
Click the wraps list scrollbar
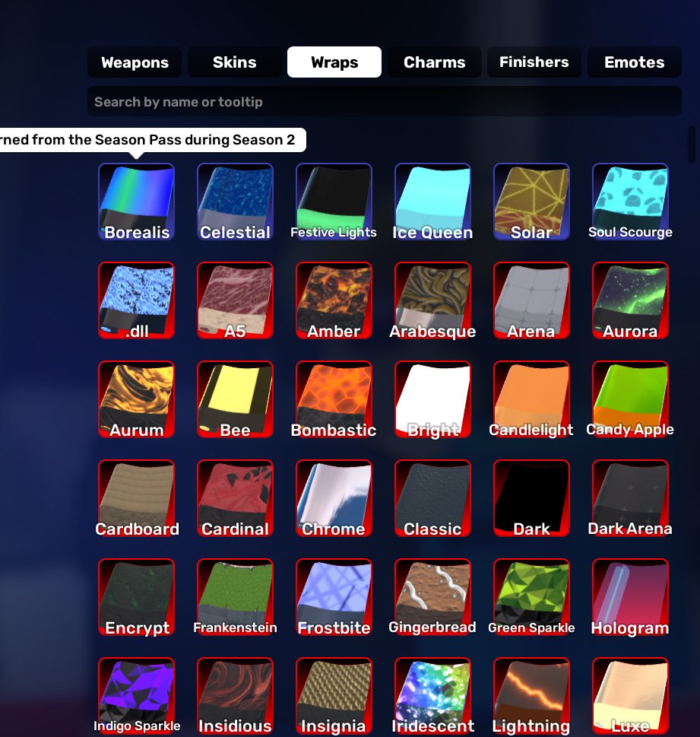tap(691, 144)
